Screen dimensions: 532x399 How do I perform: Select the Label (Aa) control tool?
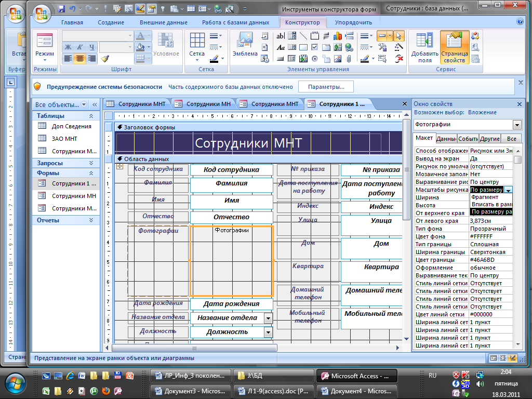click(x=280, y=47)
